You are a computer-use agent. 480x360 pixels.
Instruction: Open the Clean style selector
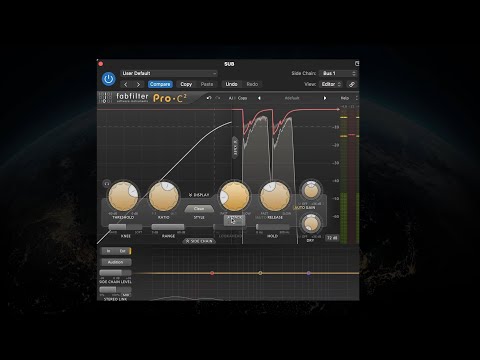point(199,209)
